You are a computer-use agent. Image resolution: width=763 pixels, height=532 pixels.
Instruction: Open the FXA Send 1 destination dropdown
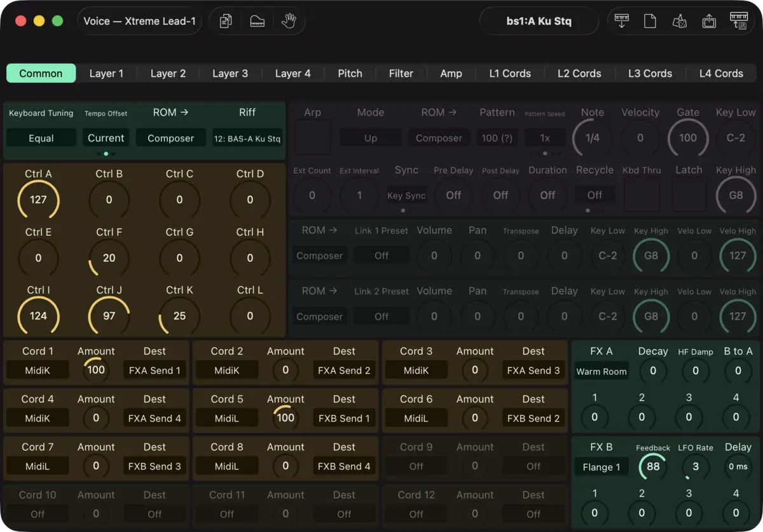(155, 370)
